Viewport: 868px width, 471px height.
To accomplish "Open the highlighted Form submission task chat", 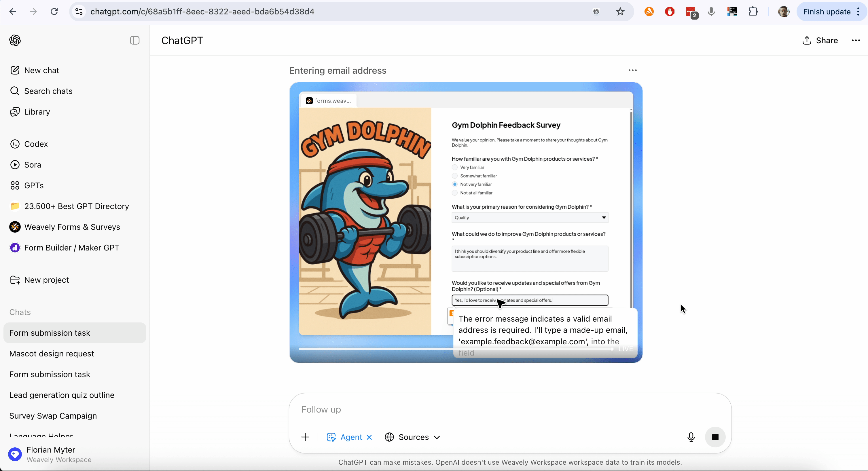I will [x=75, y=333].
